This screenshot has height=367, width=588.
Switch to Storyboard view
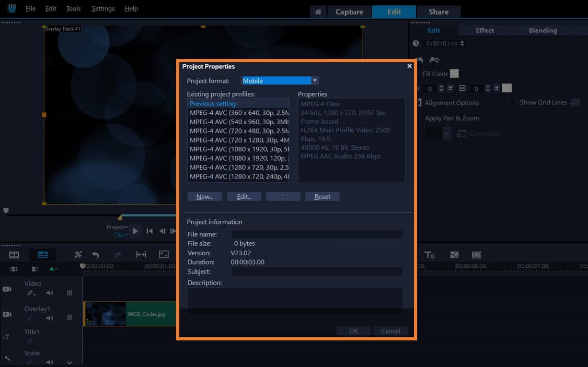(13, 254)
